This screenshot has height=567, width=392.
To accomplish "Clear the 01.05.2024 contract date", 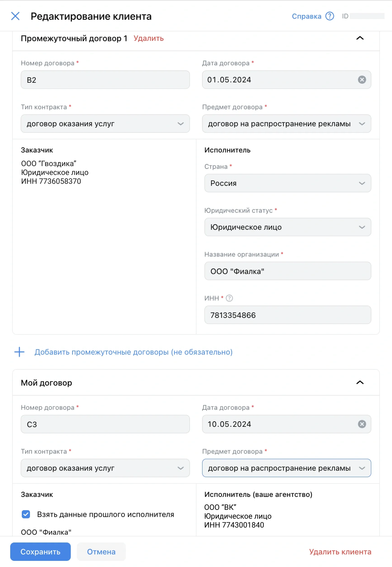I will (362, 80).
